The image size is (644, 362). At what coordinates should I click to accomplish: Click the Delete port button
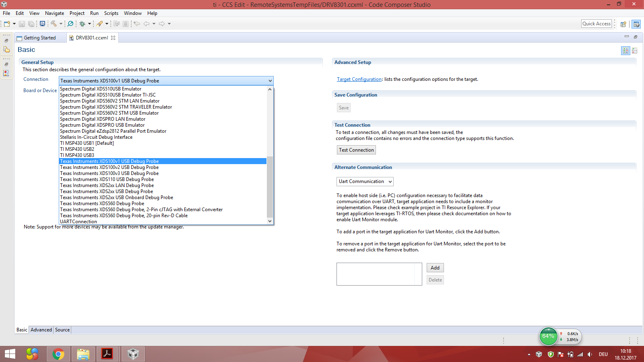coord(435,280)
